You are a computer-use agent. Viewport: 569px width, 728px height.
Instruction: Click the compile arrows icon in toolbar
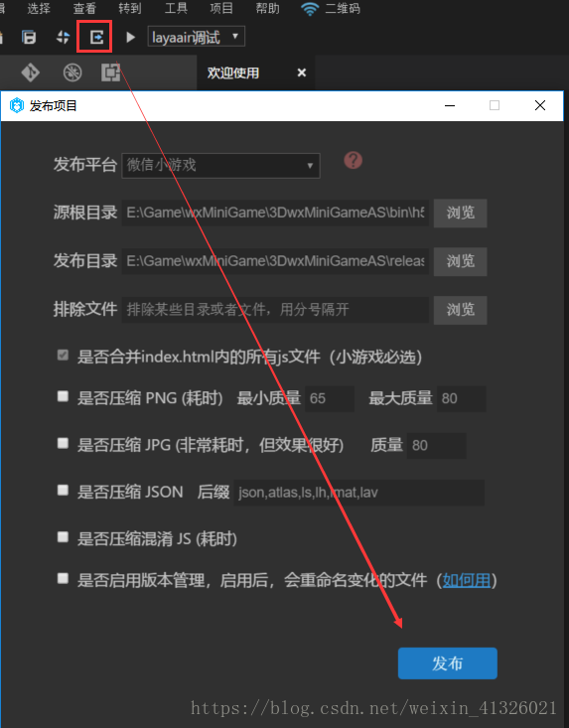point(63,37)
